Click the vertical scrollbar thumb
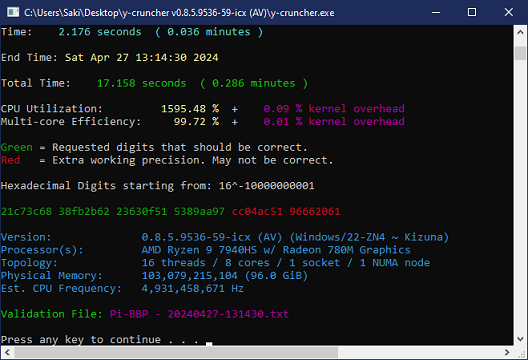 [x=520, y=53]
